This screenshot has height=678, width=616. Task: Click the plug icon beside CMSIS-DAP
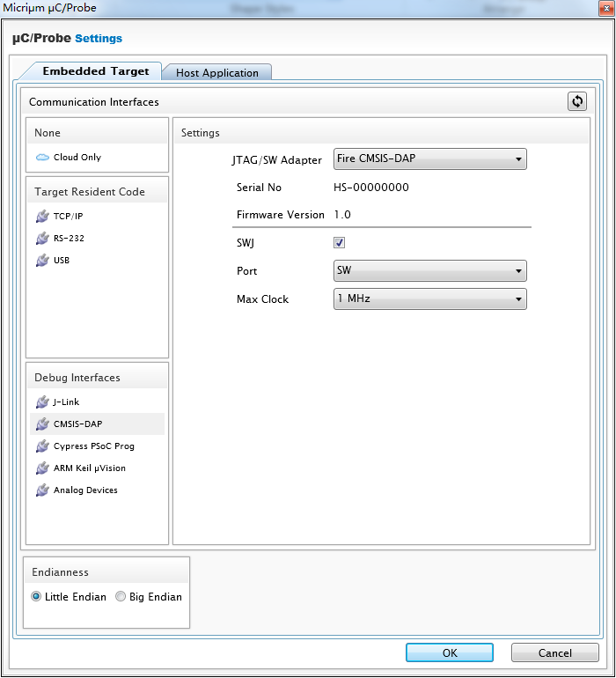pos(42,424)
